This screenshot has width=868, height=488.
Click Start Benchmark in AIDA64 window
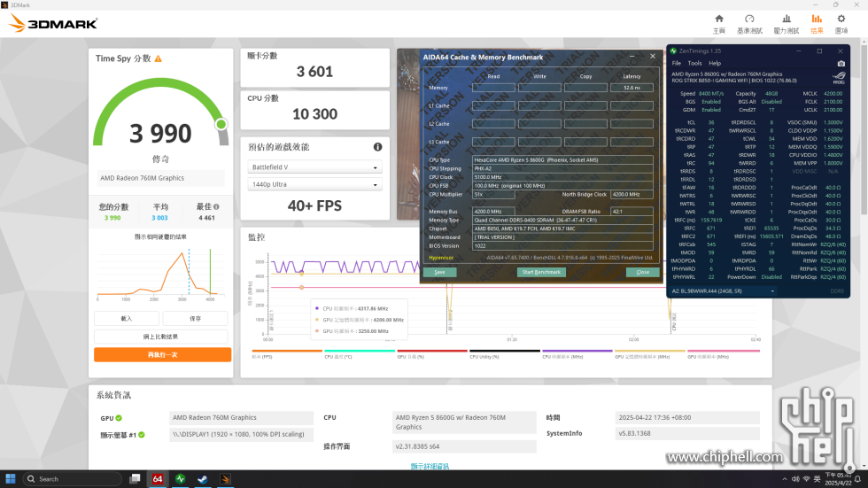tap(541, 272)
